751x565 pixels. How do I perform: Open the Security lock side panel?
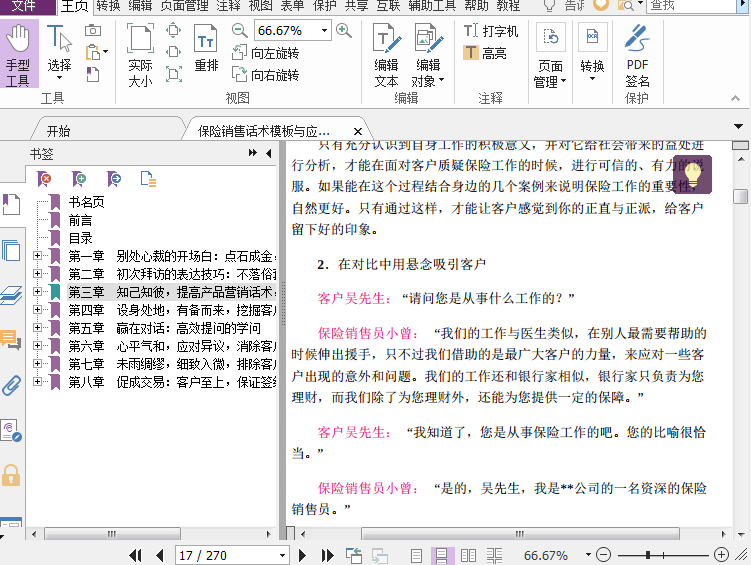(x=11, y=475)
